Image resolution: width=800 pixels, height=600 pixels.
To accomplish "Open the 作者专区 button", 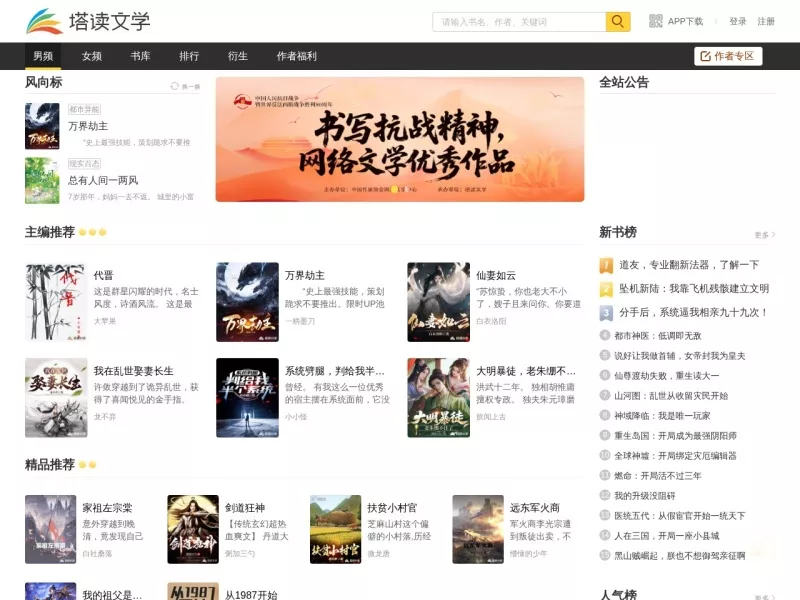I will tap(728, 56).
